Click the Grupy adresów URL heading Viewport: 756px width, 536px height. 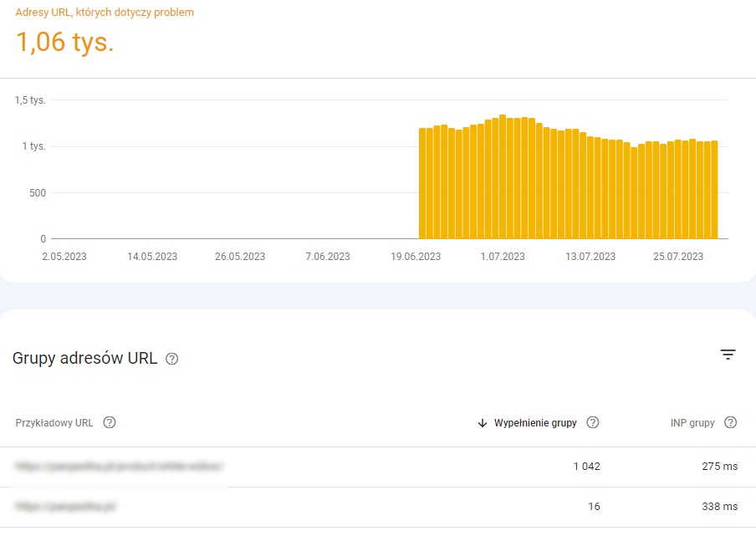point(84,358)
